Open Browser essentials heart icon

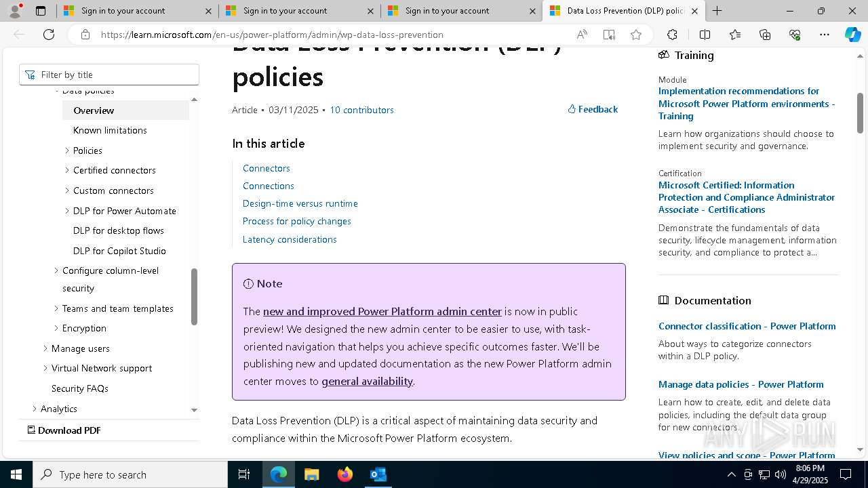pyautogui.click(x=795, y=35)
